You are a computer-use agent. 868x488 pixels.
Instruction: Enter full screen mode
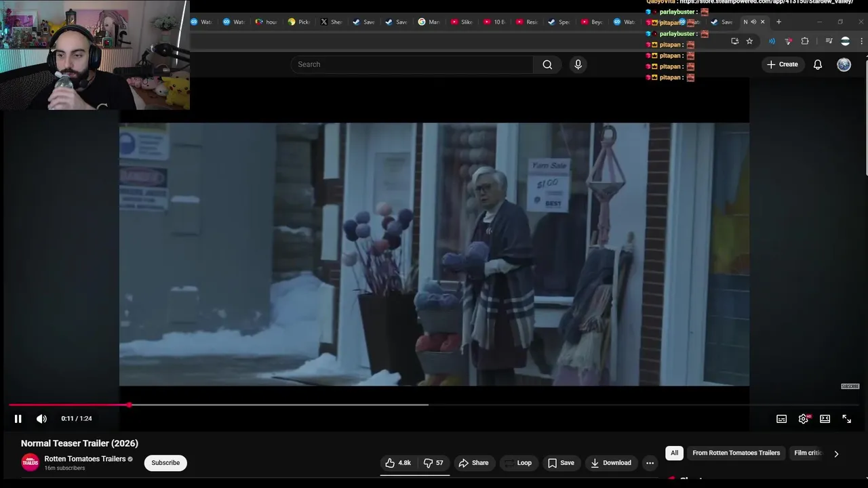click(x=846, y=419)
